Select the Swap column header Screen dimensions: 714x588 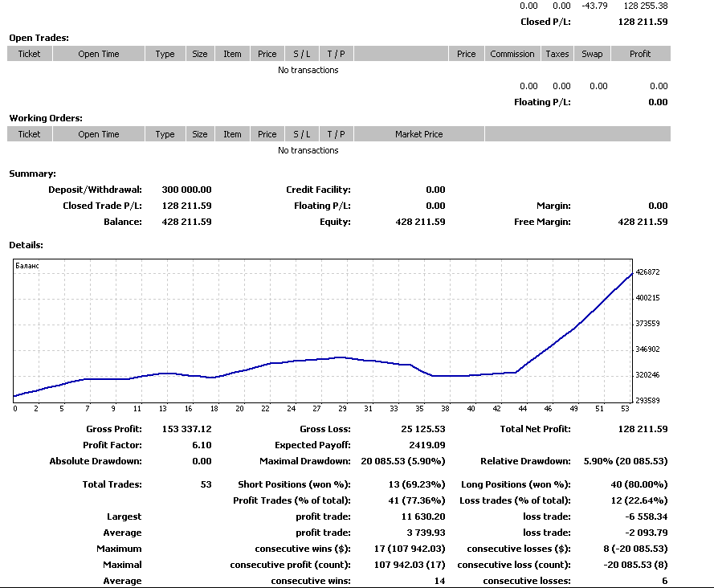click(592, 54)
